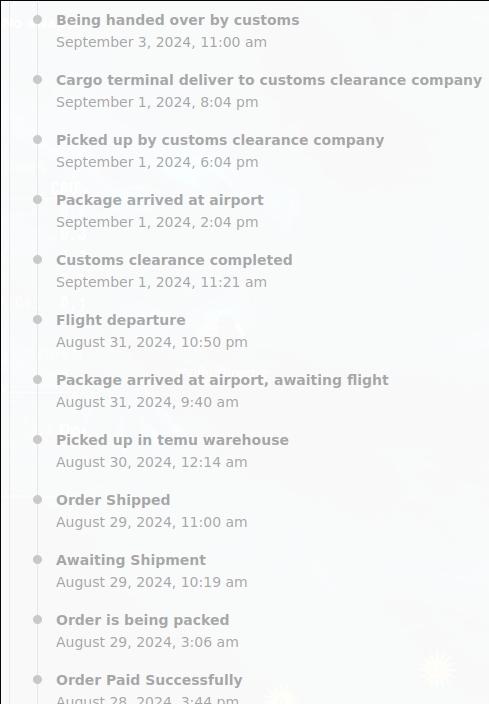Click the August 31, 2024, 10:50 pm timestamp
Viewport: 489px width, 704px height.
(x=152, y=342)
